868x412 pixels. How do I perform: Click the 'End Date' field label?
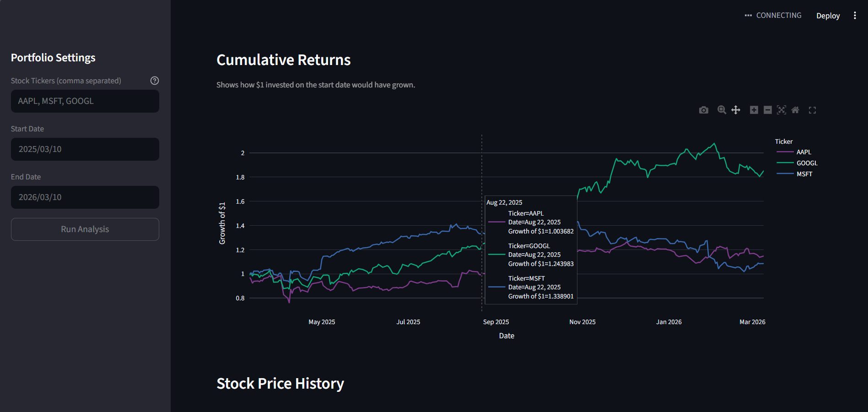pos(26,177)
